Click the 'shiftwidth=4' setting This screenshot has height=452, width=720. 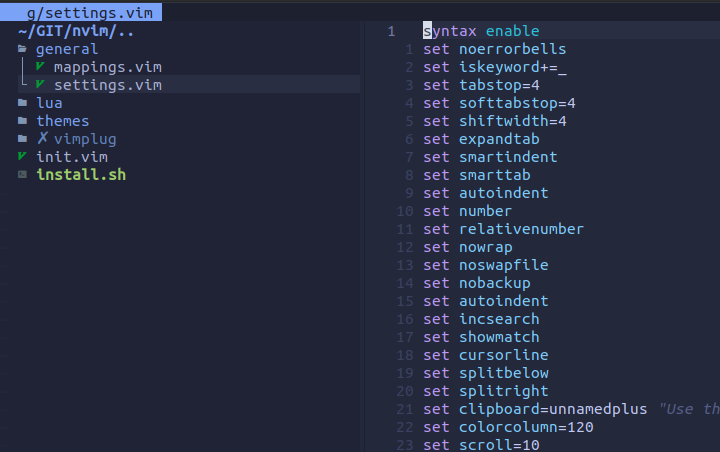[512, 121]
